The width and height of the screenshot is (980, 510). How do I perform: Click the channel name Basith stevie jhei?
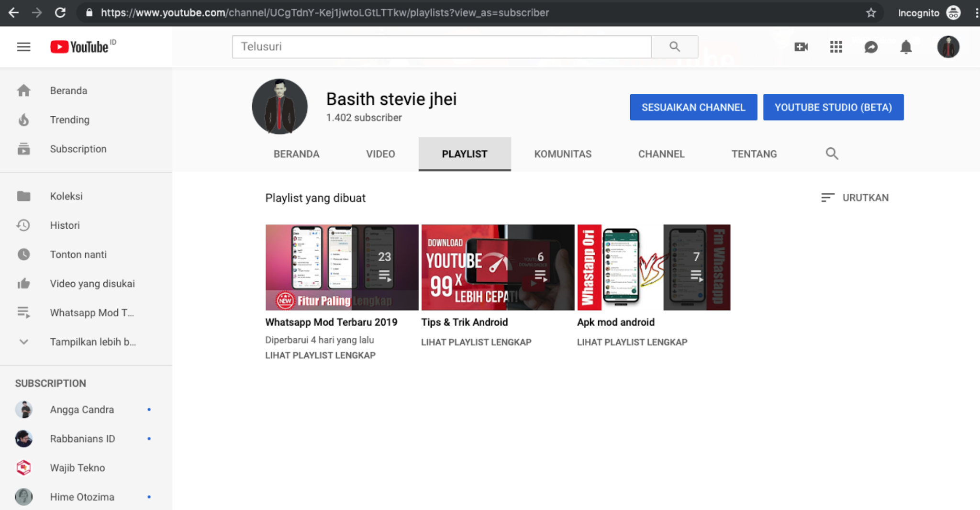tap(391, 99)
